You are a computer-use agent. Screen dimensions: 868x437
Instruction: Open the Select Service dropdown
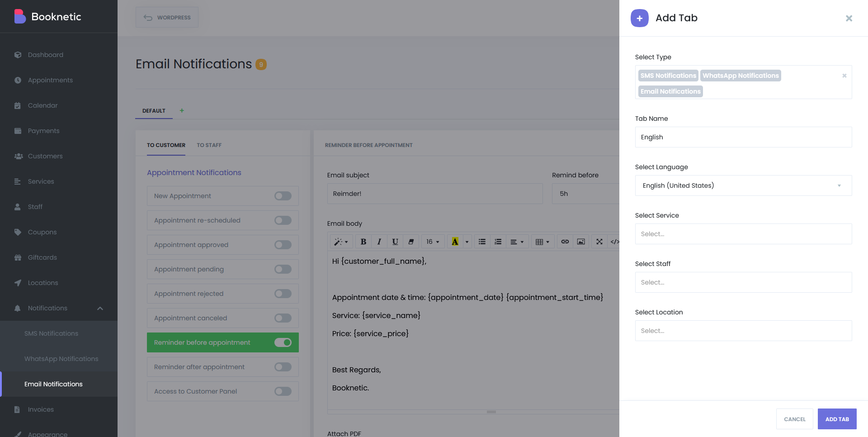743,234
